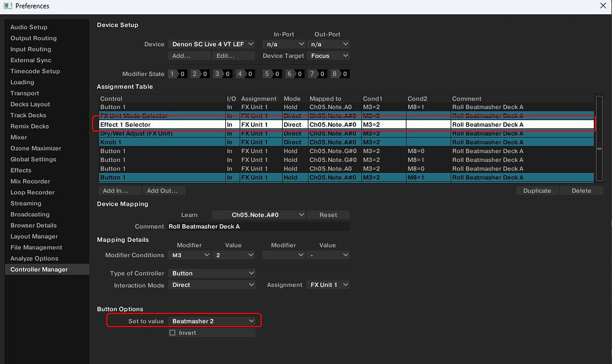This screenshot has height=364, width=612.
Task: Open the M3 Modifier Conditions dropdown
Action: coord(189,255)
